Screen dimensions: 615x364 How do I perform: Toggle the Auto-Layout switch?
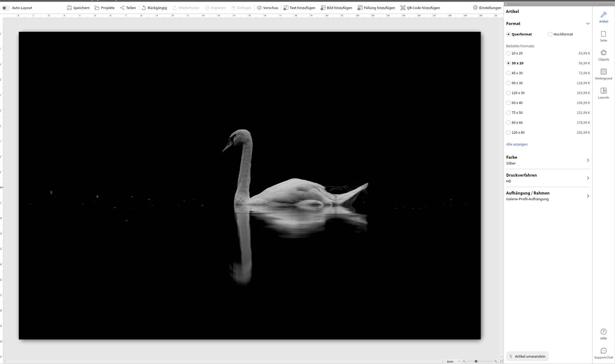[6, 8]
